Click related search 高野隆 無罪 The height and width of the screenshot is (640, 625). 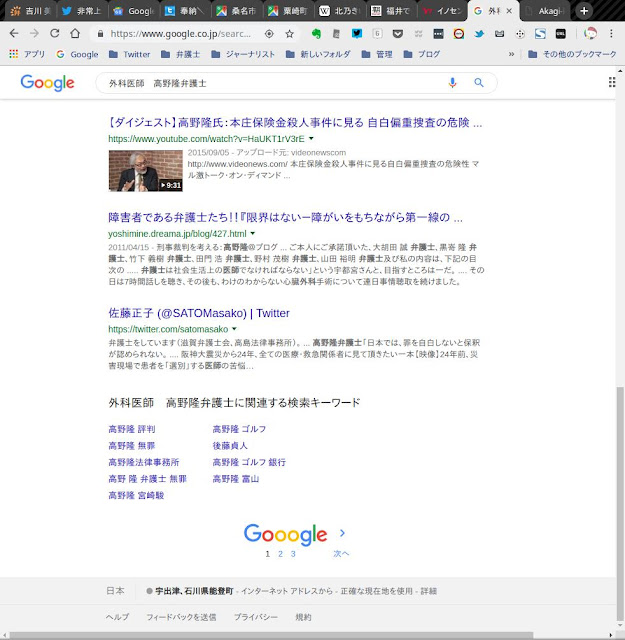click(132, 446)
